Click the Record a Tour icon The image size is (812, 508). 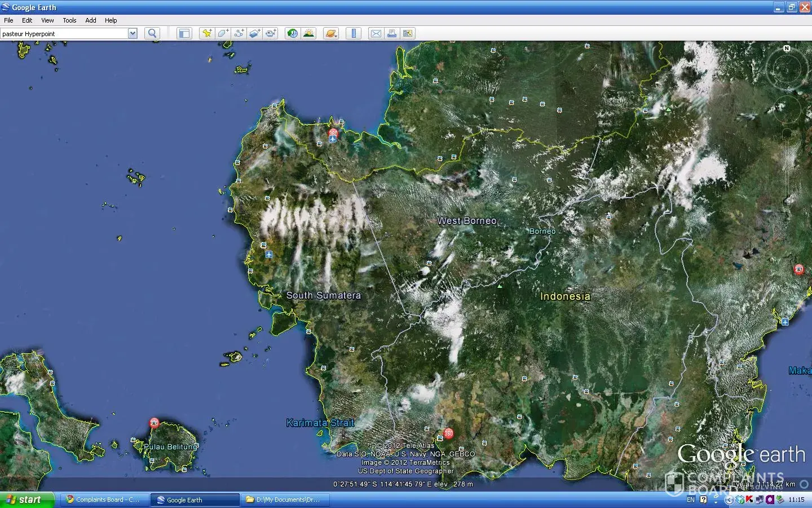click(x=271, y=33)
